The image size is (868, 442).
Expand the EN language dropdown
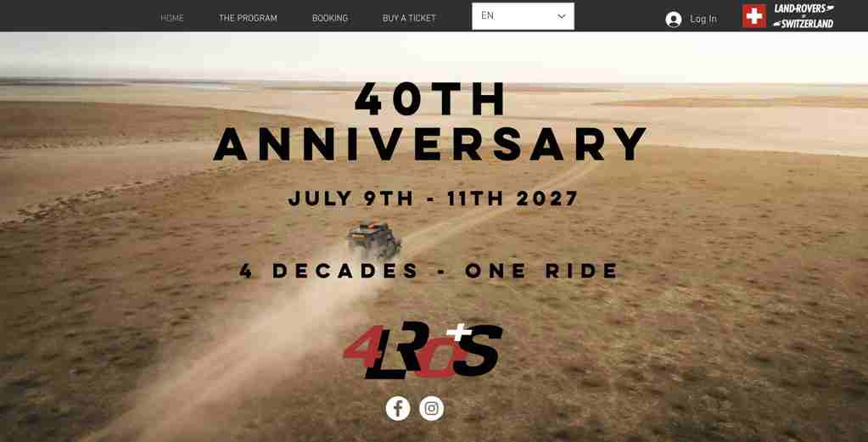[x=524, y=16]
